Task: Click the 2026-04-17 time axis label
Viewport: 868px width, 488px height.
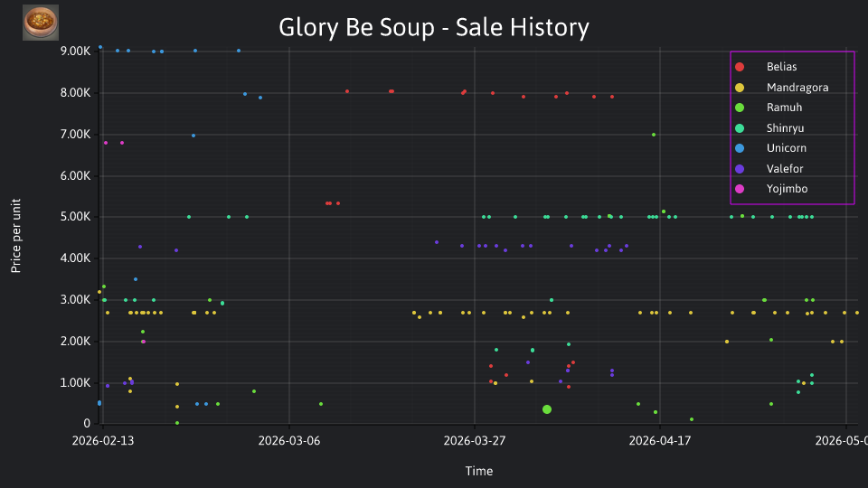Action: 660,441
